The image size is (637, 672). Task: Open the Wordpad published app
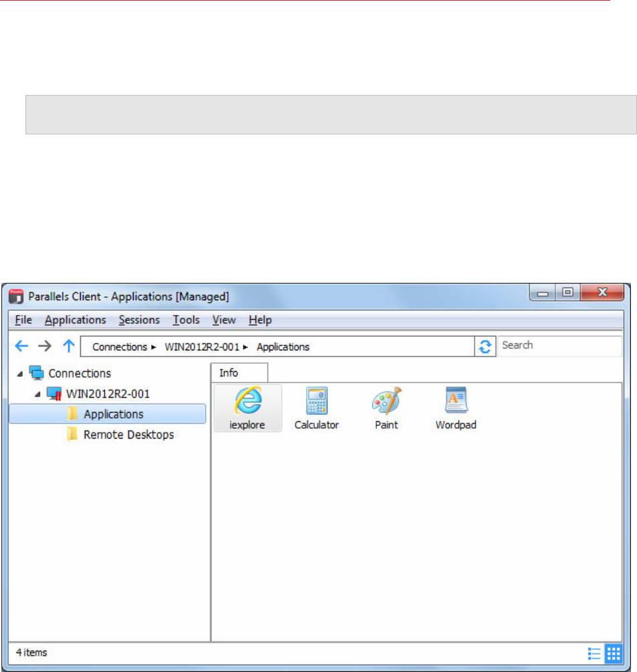[456, 408]
